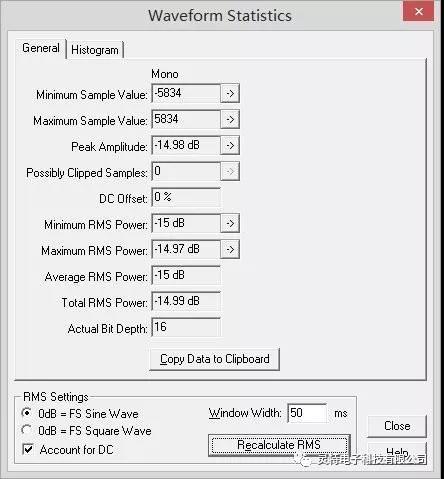Close the Waveform Statistics dialog with X
The image size is (444, 479).
(419, 12)
